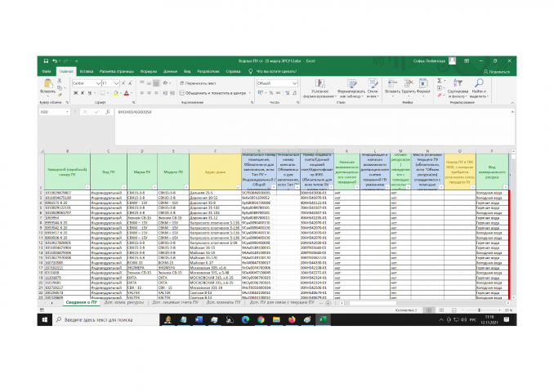This screenshot has height=392, width=554.
Task: Open the Файл (File) tab
Action: (47, 71)
